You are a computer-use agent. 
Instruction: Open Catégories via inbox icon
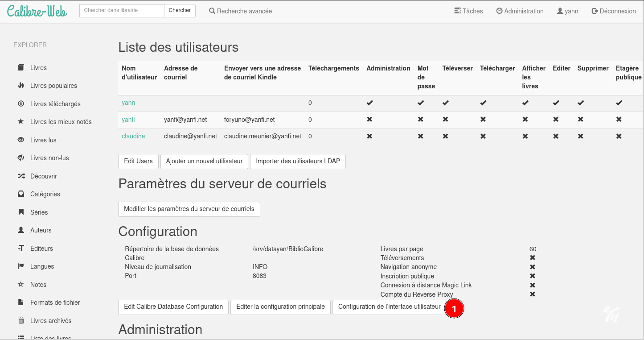click(21, 194)
